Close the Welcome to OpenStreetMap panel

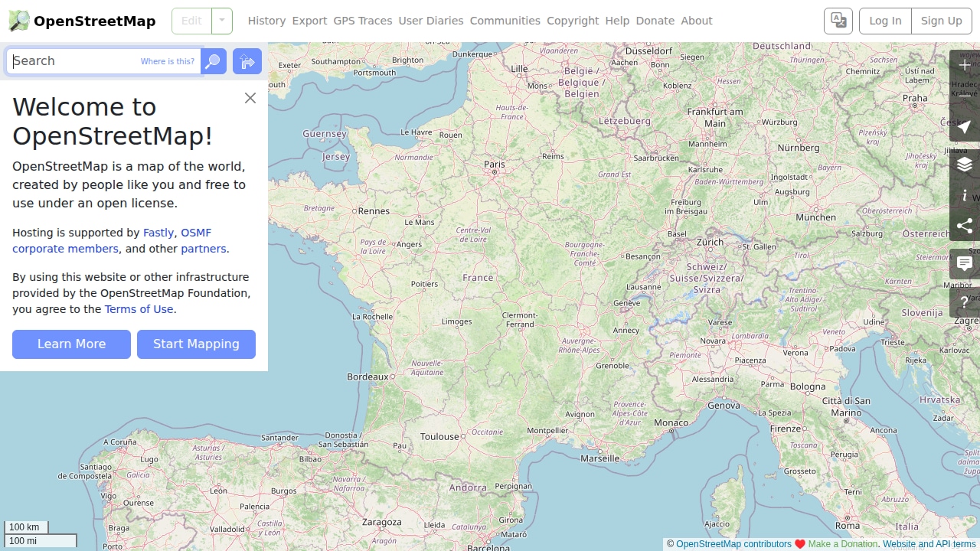coord(250,98)
